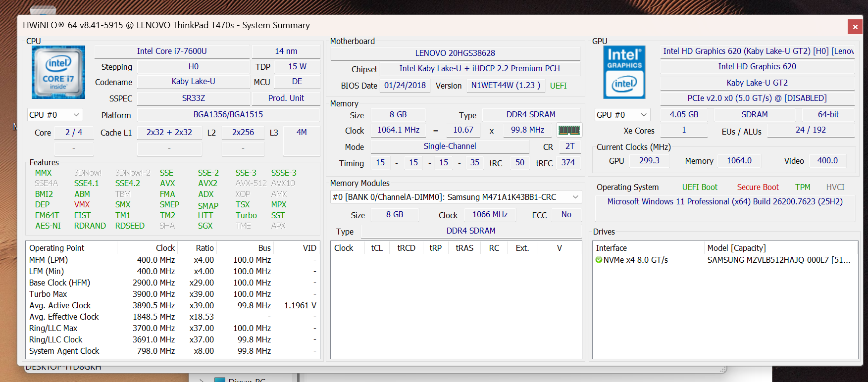Viewport: 868px width, 382px height.
Task: Select the Intel Core i7-7600U name field
Action: (x=172, y=51)
